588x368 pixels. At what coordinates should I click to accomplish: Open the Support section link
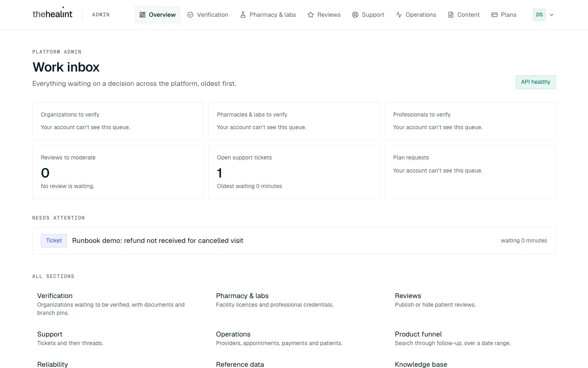click(x=50, y=334)
